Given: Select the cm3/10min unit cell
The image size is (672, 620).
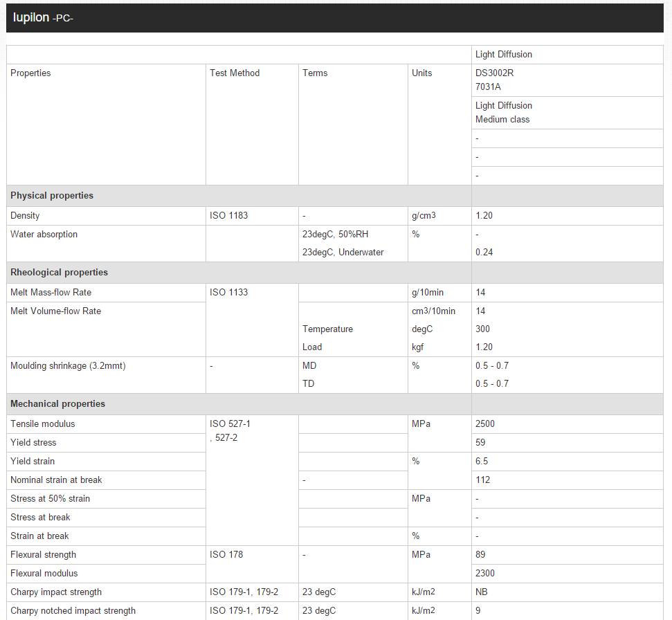Looking at the screenshot, I should coord(433,311).
